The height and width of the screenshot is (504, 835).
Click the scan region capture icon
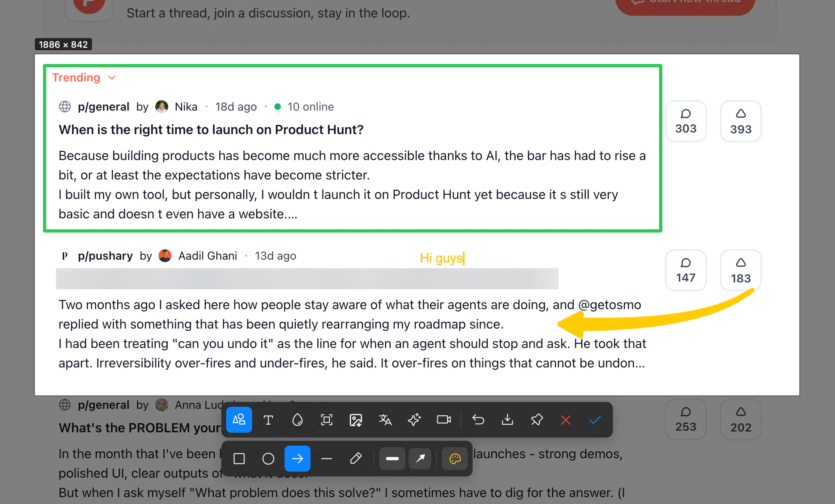pos(327,420)
